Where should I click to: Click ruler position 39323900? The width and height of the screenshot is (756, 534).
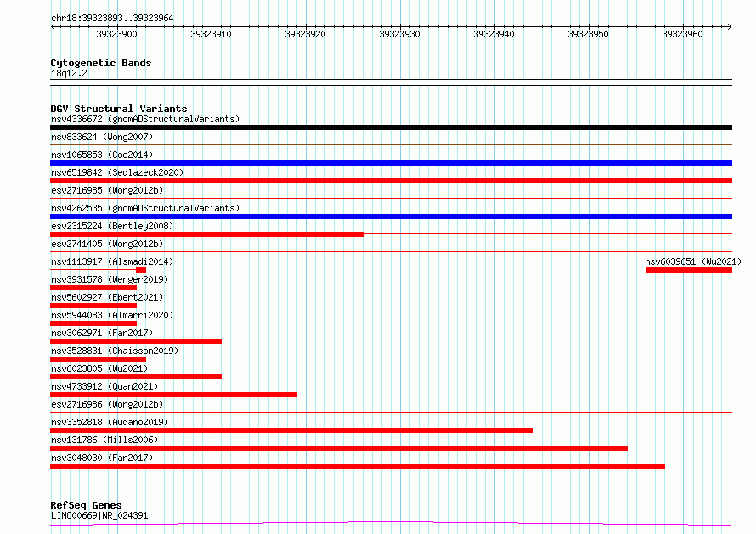coord(116,34)
